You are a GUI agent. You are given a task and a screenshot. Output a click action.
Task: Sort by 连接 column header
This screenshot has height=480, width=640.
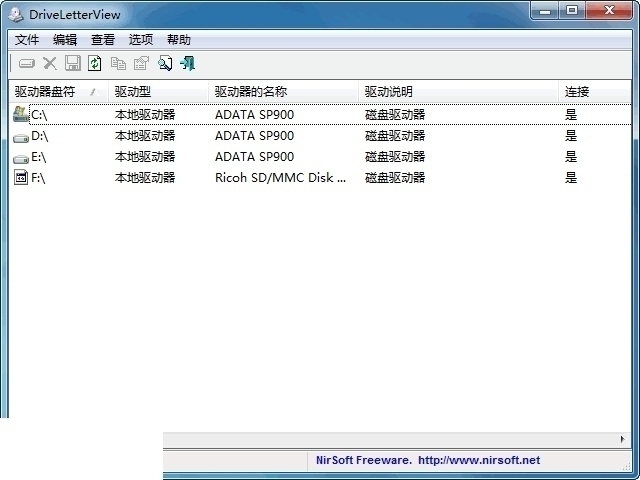click(595, 91)
